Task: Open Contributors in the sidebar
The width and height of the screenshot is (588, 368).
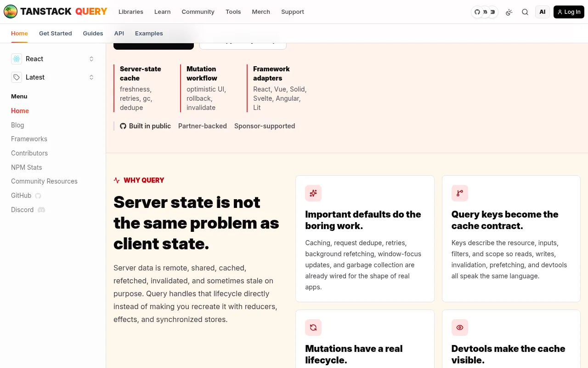Action: click(29, 153)
